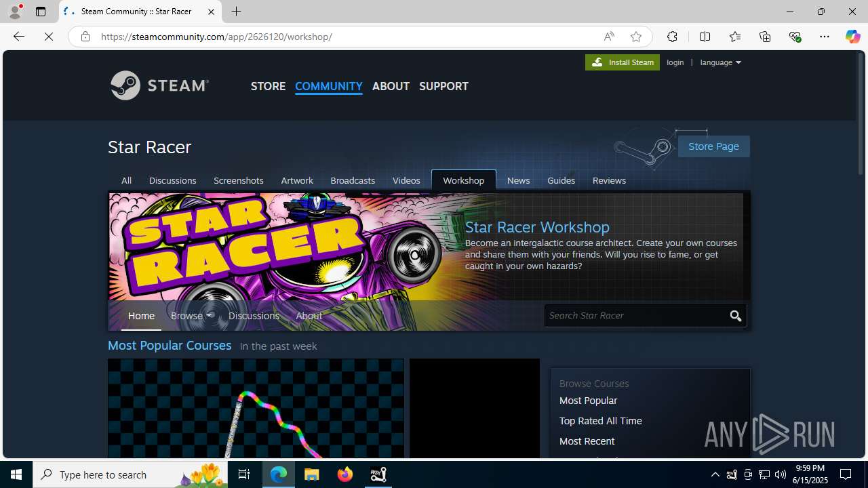Browse Most Popular courses link
This screenshot has height=488, width=868.
tap(588, 401)
